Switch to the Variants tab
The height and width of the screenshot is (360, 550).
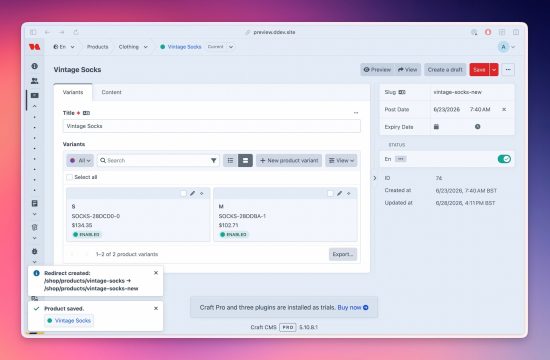click(x=73, y=92)
